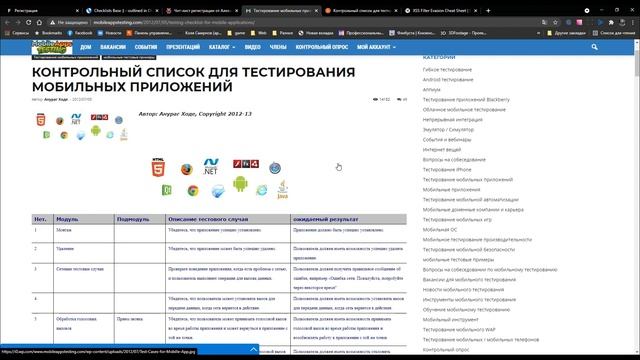Image resolution: width=640 pixels, height=360 pixels.
Task: Click the Модуль table column header
Action: (x=67, y=219)
